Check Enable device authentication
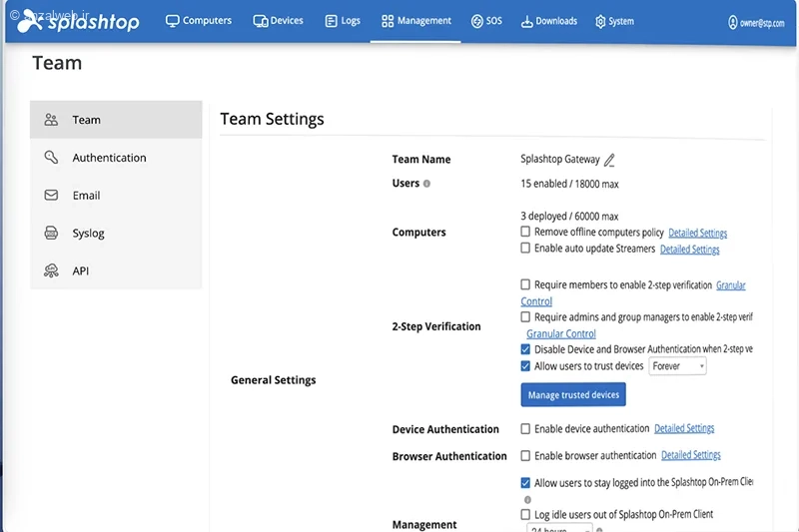 click(x=525, y=428)
